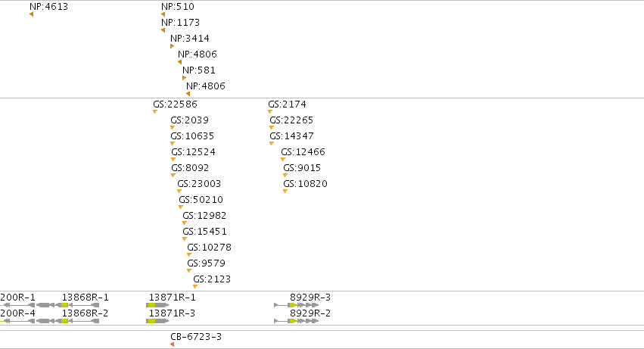The height and width of the screenshot is (349, 644).
Task: Select the 13868R-2 transcript label
Action: (85, 313)
